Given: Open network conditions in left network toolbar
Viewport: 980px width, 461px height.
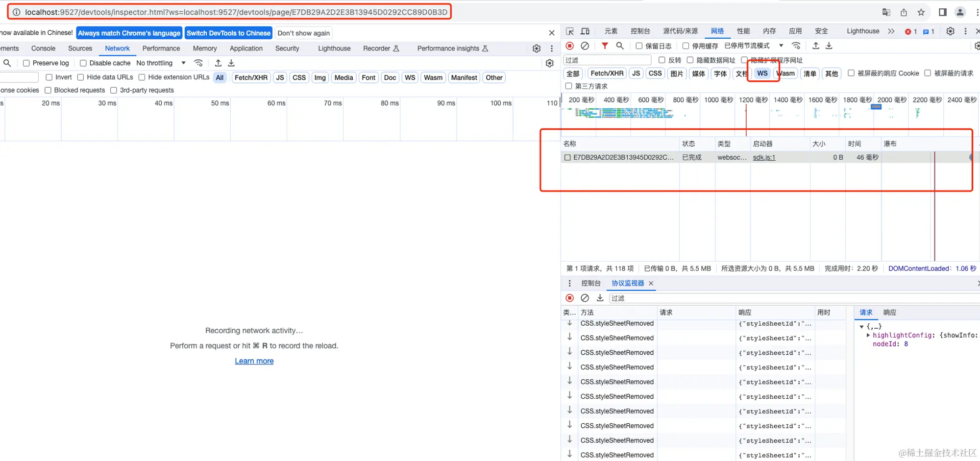Looking at the screenshot, I should (198, 63).
